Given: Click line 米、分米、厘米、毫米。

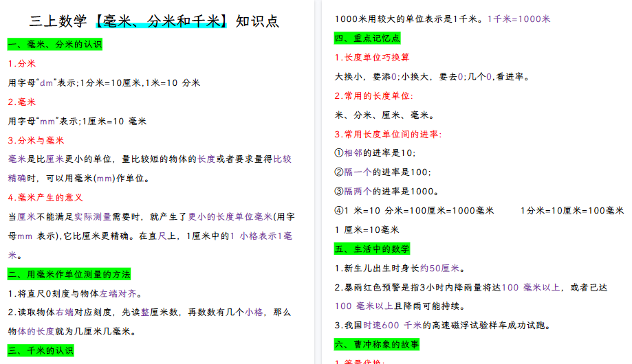Looking at the screenshot, I should [x=384, y=115].
